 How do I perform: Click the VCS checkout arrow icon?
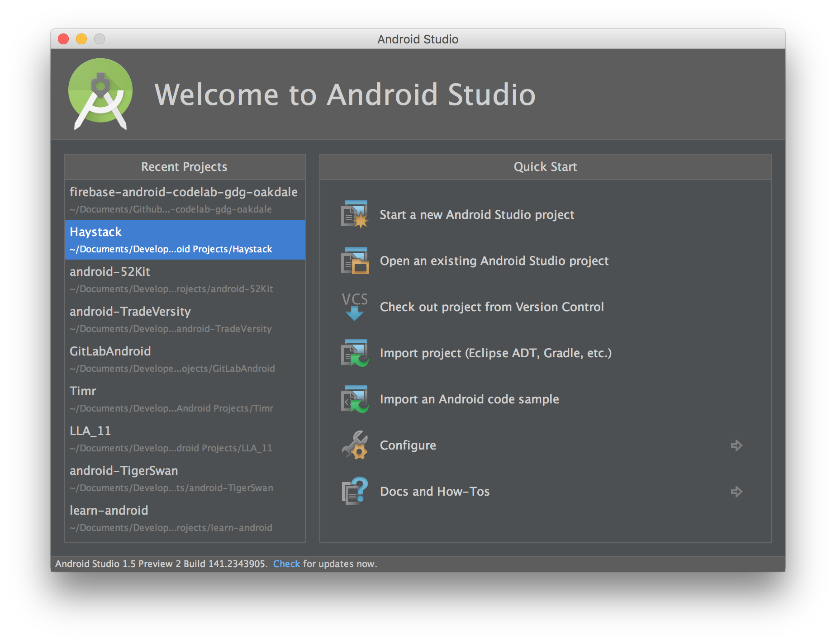pos(355,307)
